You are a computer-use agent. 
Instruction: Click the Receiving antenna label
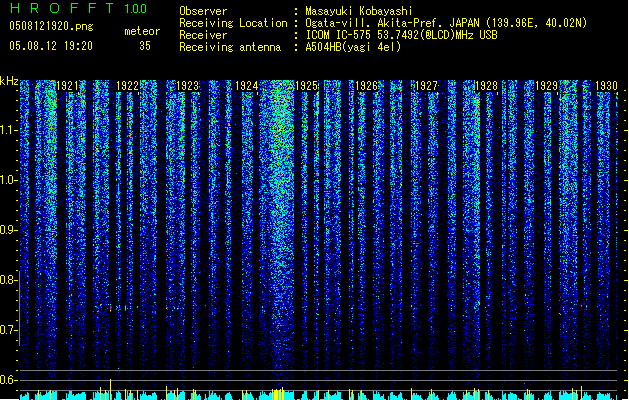[x=230, y=47]
